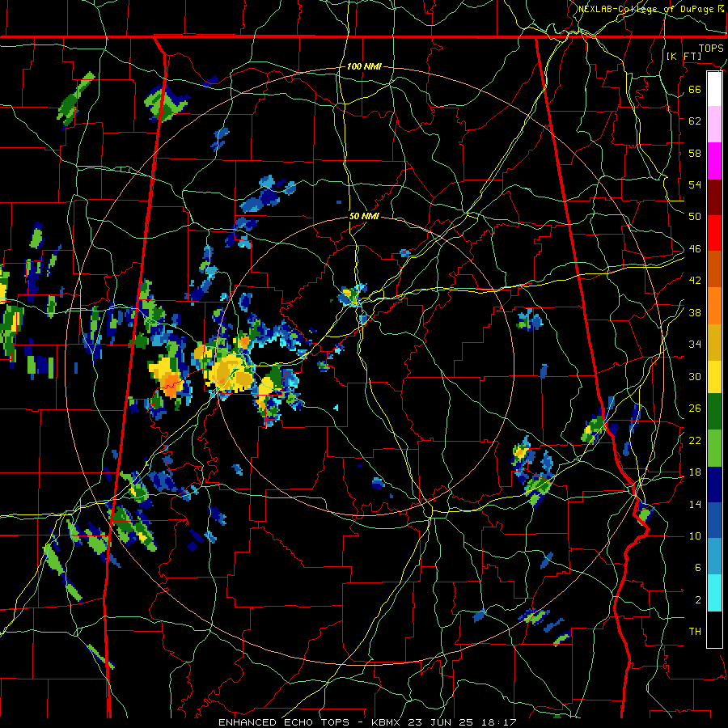The height and width of the screenshot is (728, 728).
Task: Click the "18" legend value
Action: (x=695, y=472)
